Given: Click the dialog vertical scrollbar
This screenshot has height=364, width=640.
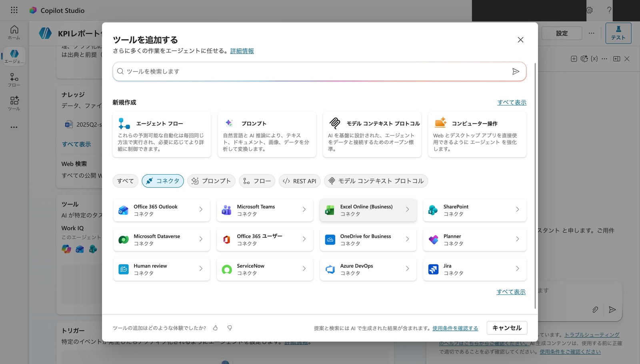Looking at the screenshot, I should point(535,186).
